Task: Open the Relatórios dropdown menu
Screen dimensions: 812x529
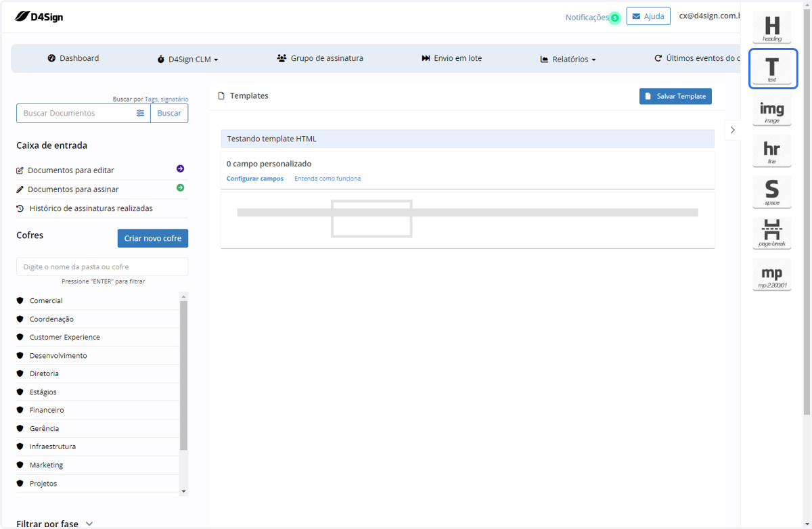Action: click(x=568, y=59)
